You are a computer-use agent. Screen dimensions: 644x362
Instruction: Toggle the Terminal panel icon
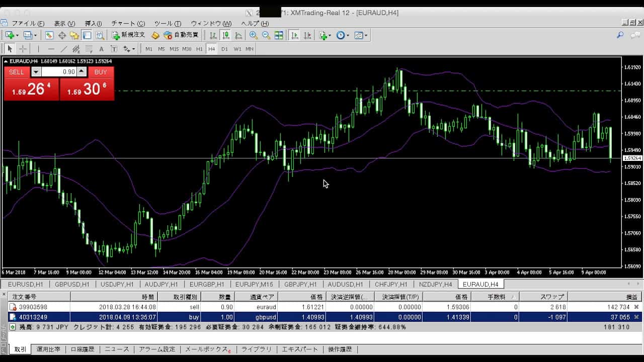coord(87,35)
